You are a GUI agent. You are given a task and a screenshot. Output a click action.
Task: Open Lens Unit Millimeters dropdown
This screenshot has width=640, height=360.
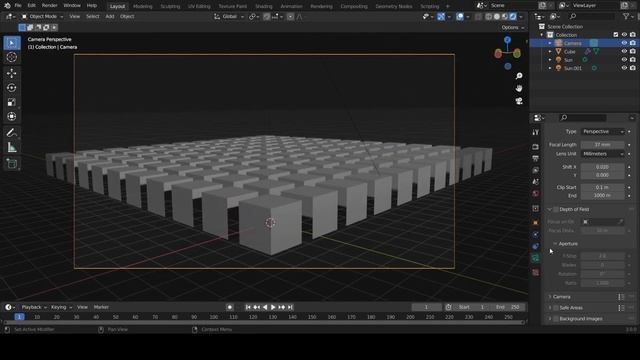[603, 154]
